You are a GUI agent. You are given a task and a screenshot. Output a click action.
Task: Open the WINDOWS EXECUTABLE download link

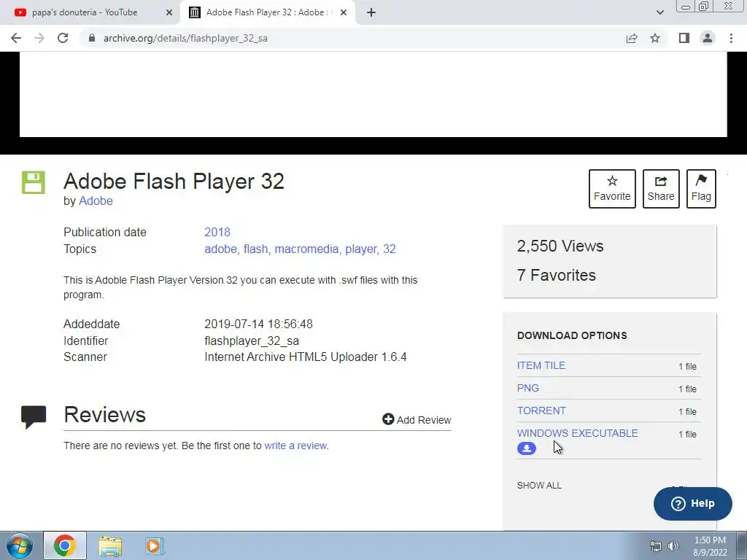(x=578, y=433)
